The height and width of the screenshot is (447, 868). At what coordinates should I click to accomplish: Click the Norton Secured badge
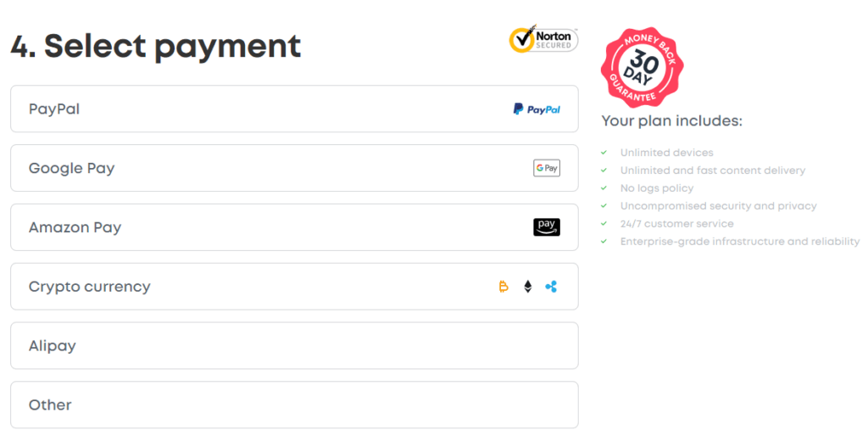(543, 39)
